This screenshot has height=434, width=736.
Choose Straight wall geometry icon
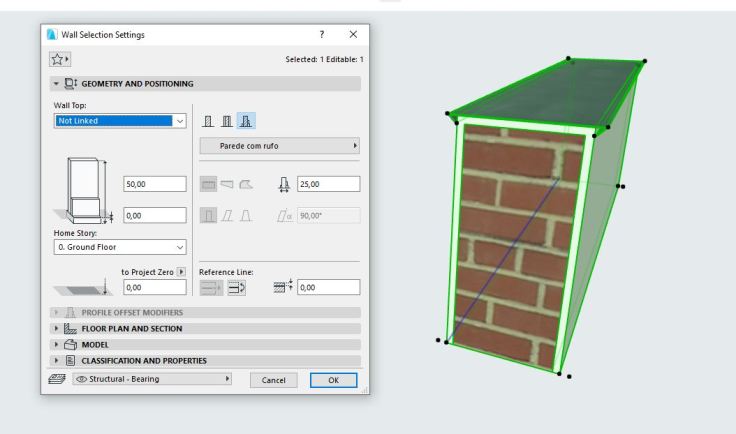(208, 184)
